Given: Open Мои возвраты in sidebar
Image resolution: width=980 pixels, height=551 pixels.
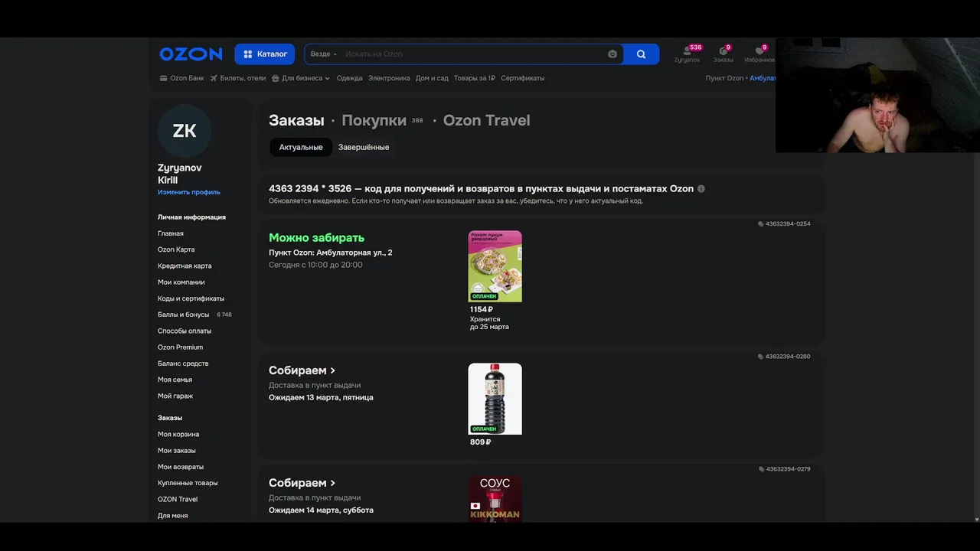Looking at the screenshot, I should tap(181, 467).
